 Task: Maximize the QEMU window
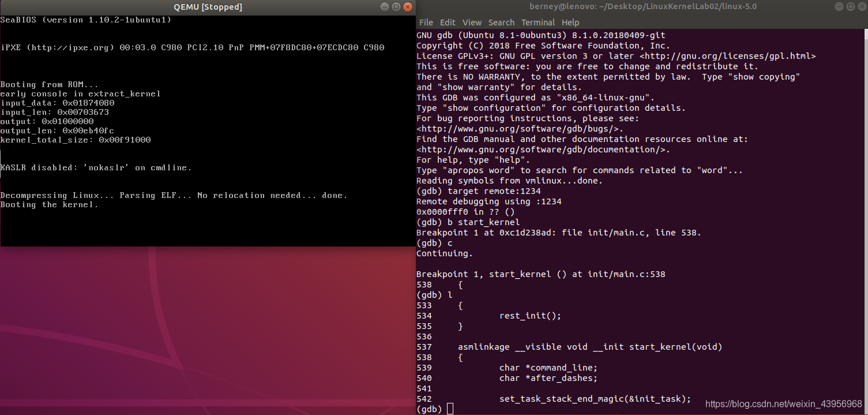396,7
